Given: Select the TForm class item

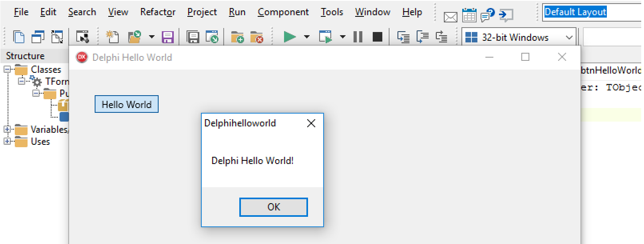Looking at the screenshot, I should click(x=50, y=82).
